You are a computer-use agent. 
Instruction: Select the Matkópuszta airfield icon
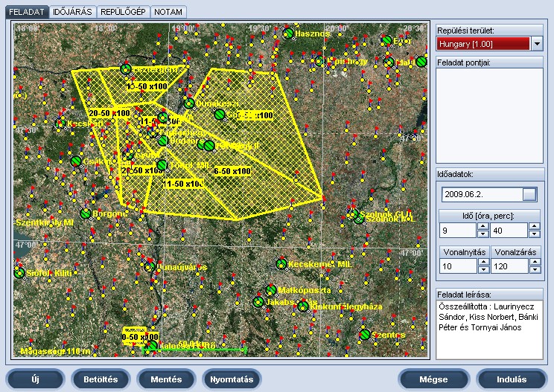click(x=271, y=291)
